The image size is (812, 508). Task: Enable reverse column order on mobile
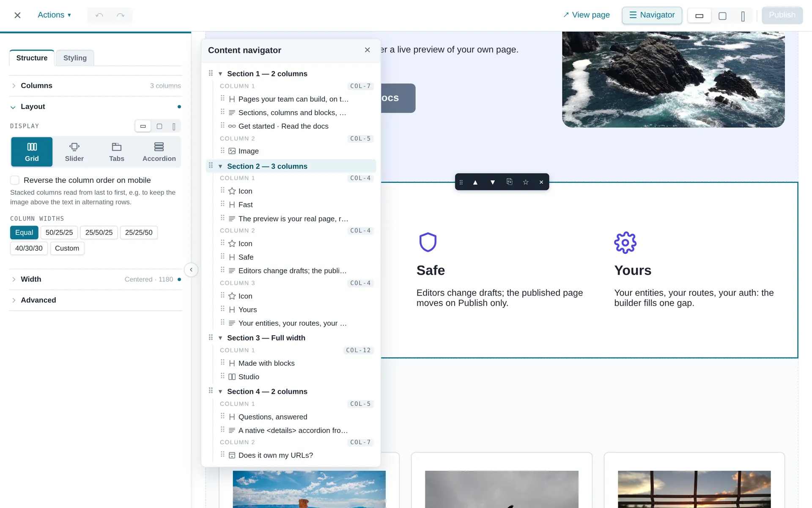point(15,180)
